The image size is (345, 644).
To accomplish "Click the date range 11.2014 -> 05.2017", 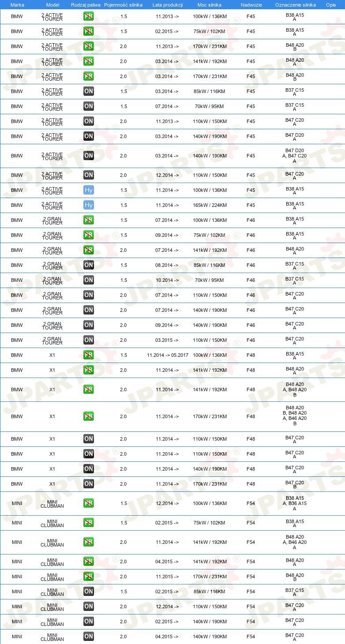I will tap(168, 355).
